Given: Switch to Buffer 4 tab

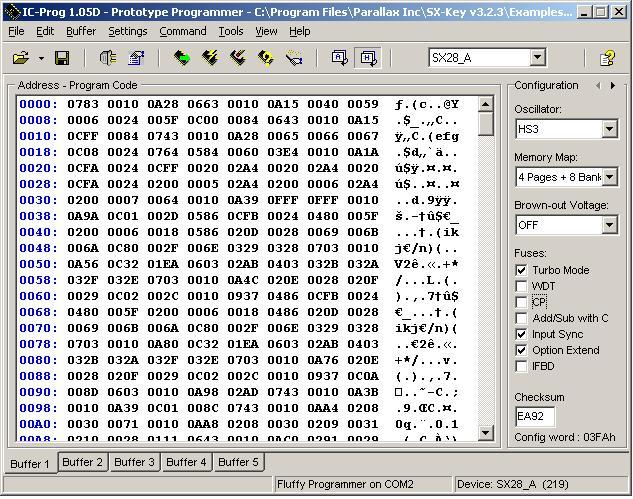Looking at the screenshot, I should pos(186,462).
